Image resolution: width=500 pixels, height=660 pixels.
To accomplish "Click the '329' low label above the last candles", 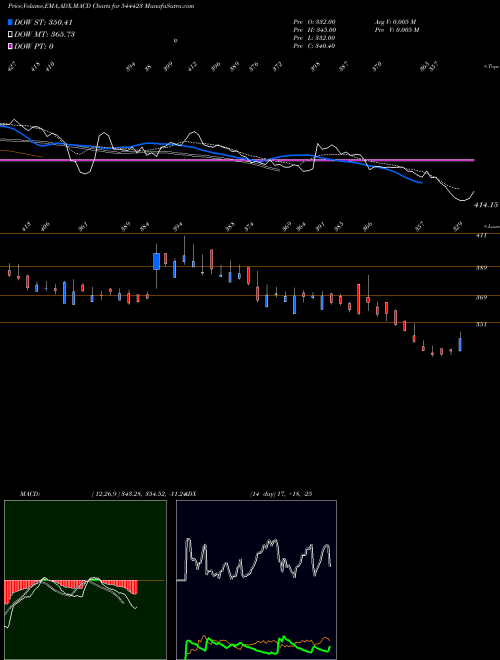I will 457,226.
